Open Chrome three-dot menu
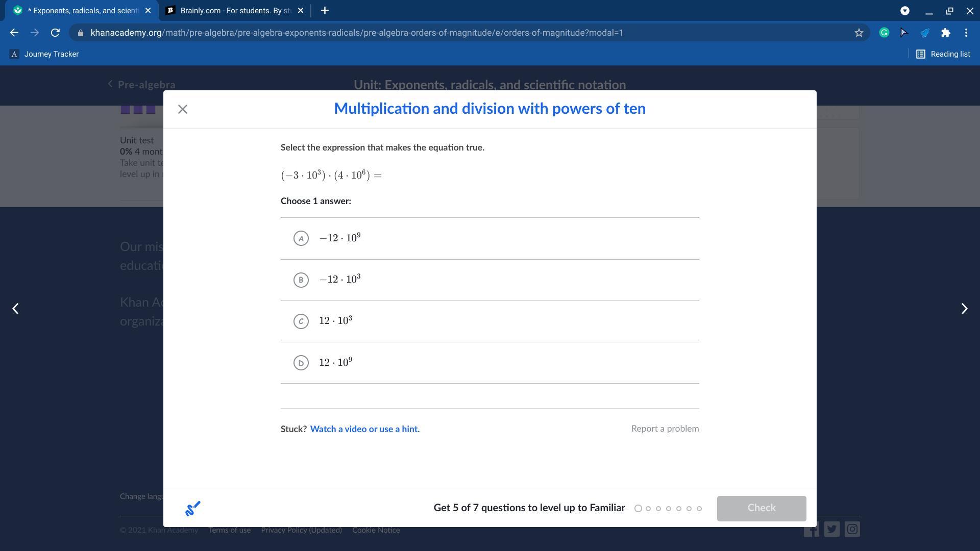 click(x=966, y=33)
